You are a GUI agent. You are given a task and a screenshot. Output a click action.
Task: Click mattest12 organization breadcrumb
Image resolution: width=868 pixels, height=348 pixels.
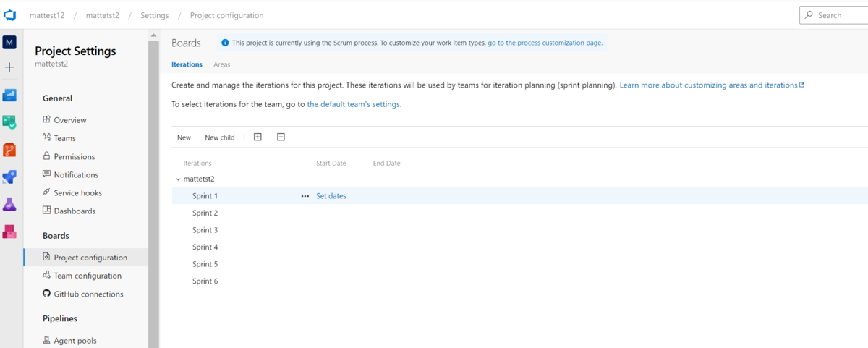point(47,15)
